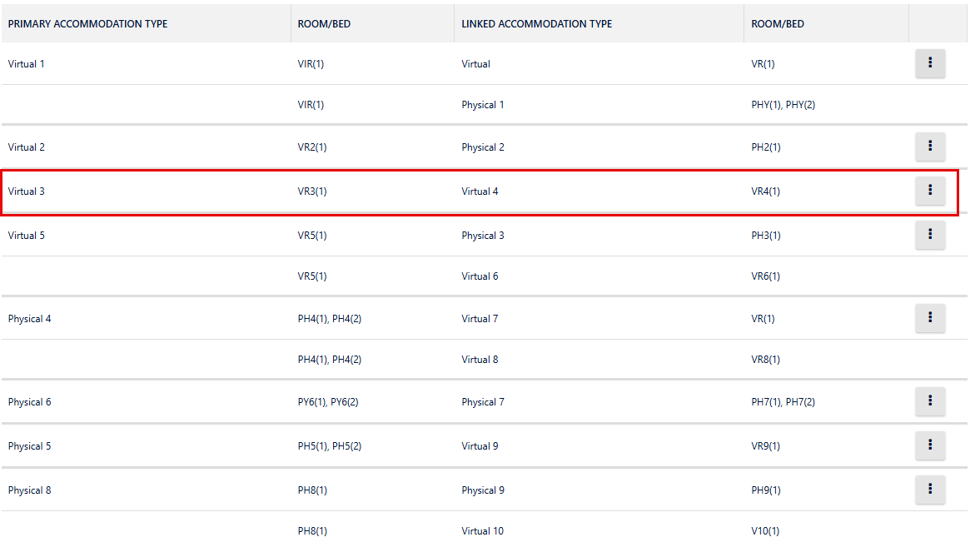The image size is (980, 547).
Task: Click the linked type Virtual 9
Action: pos(480,446)
